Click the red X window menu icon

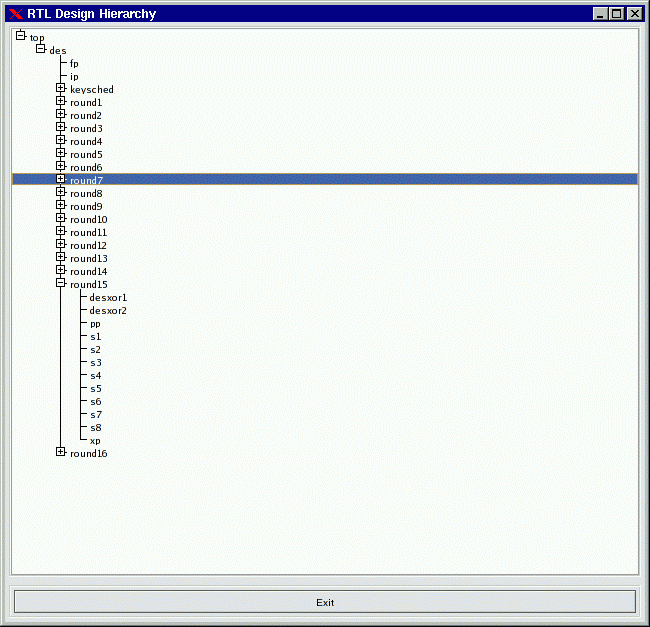point(16,14)
